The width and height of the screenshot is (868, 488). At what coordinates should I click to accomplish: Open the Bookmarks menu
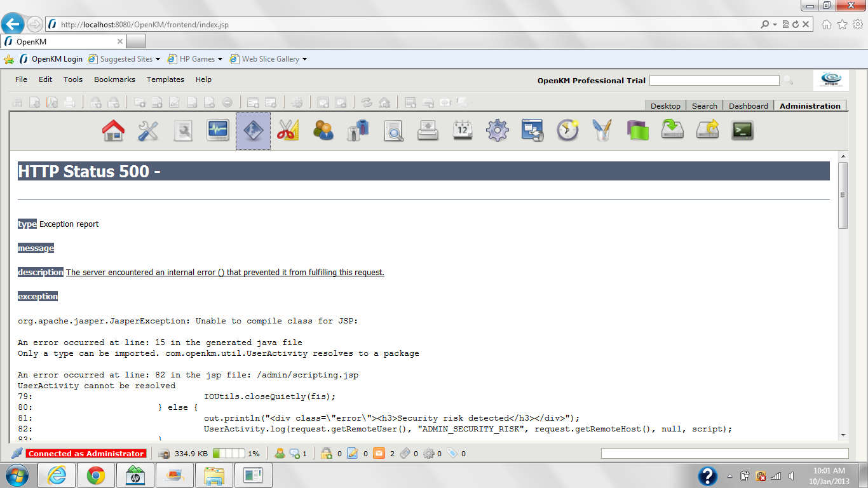click(114, 79)
